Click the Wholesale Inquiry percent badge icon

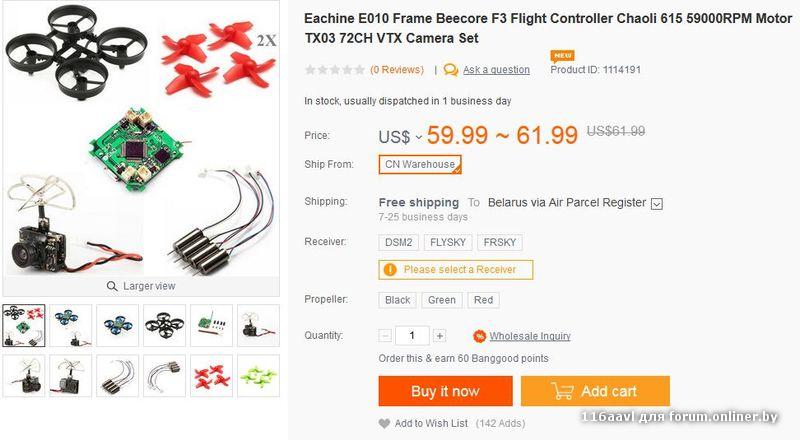[479, 336]
